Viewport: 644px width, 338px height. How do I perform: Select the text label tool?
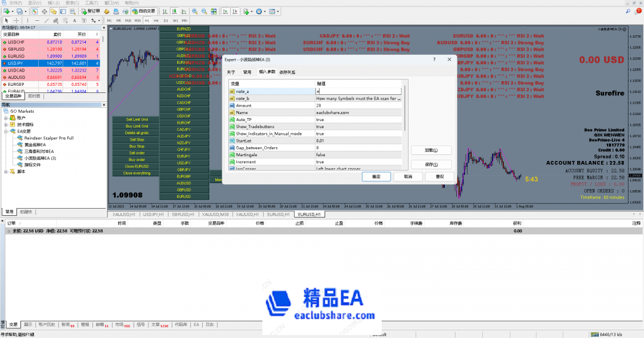(76, 20)
